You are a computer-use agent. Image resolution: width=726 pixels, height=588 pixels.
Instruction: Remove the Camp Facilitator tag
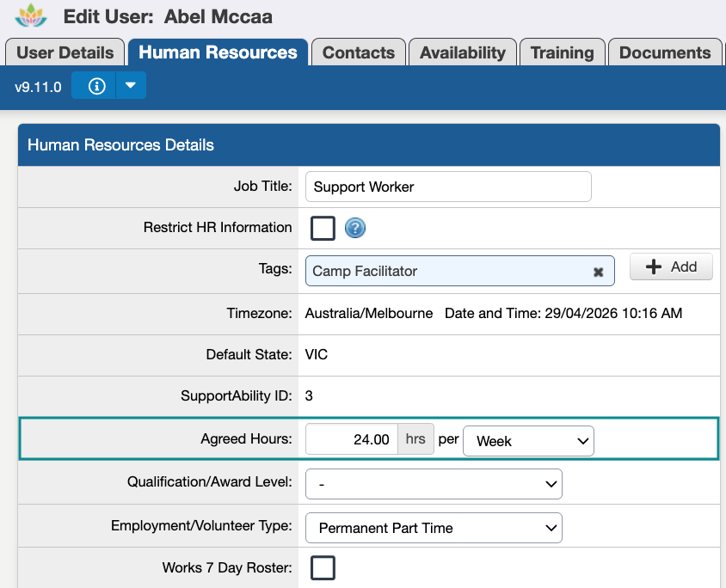599,272
